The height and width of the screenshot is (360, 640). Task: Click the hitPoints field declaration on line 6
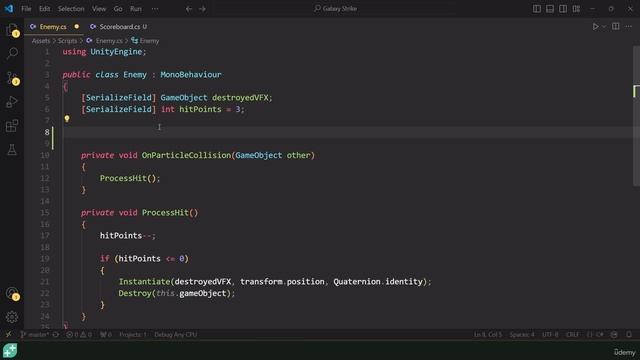pos(200,109)
